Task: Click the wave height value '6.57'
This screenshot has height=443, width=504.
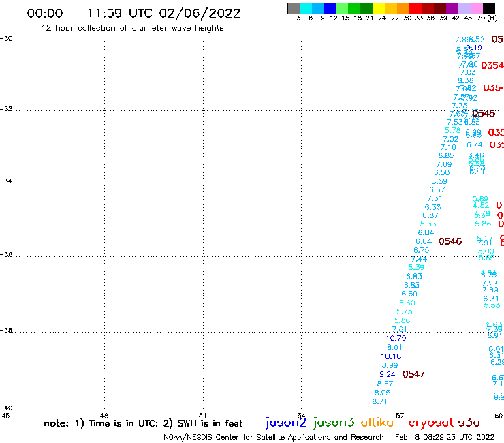Action: click(x=437, y=190)
